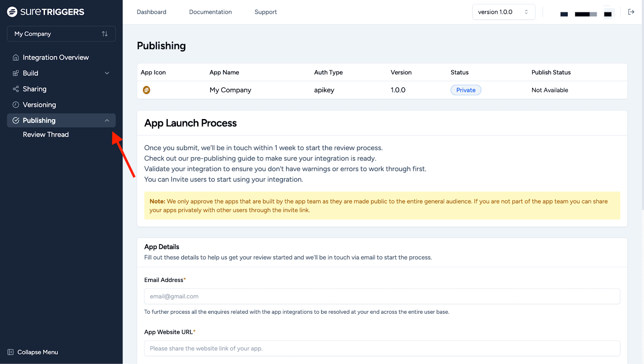This screenshot has height=364, width=644.
Task: Expand the Build submenu chevron
Action: tap(107, 73)
